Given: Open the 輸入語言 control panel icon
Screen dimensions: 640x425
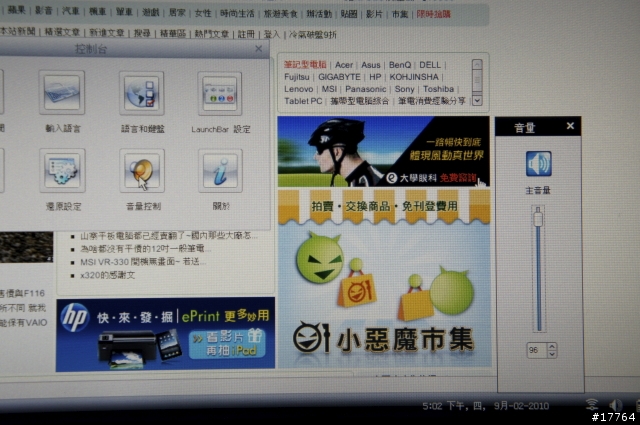Looking at the screenshot, I should (62, 93).
